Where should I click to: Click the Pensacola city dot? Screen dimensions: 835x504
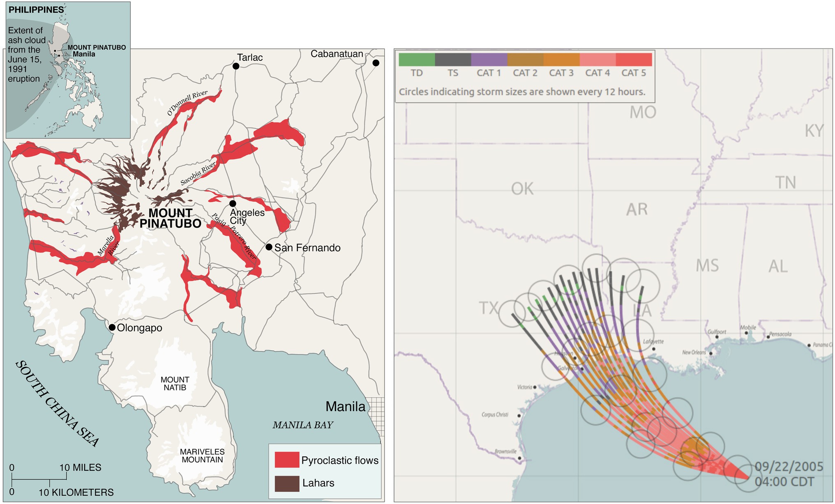pyautogui.click(x=768, y=337)
